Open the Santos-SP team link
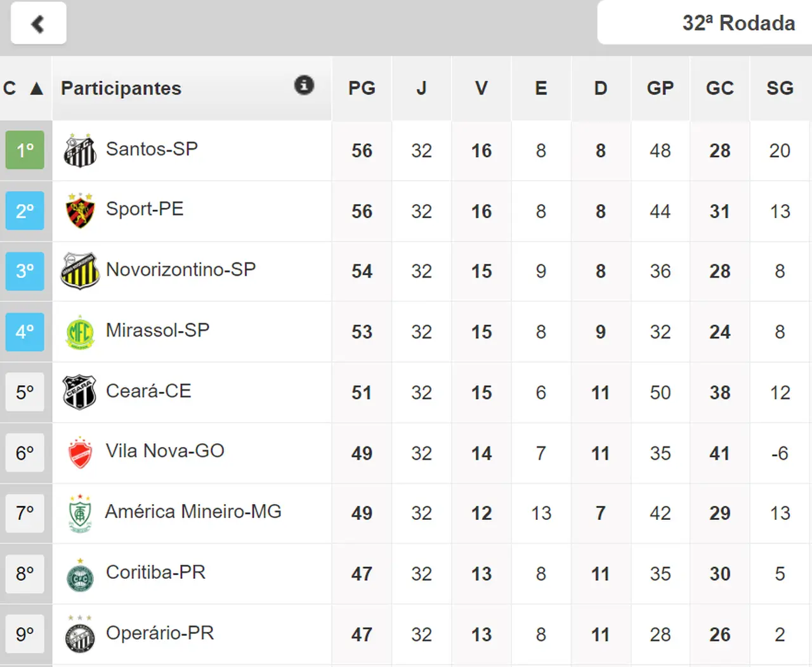The height and width of the screenshot is (667, 812). point(152,149)
